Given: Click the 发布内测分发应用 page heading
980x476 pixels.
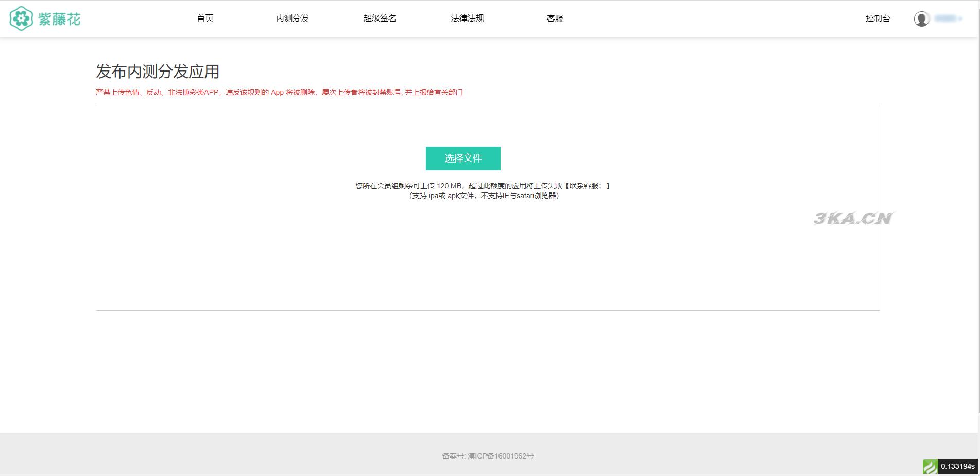Looking at the screenshot, I should (x=158, y=72).
